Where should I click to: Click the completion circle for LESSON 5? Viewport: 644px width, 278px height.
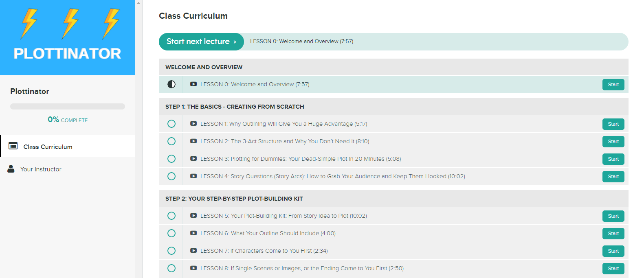point(171,216)
